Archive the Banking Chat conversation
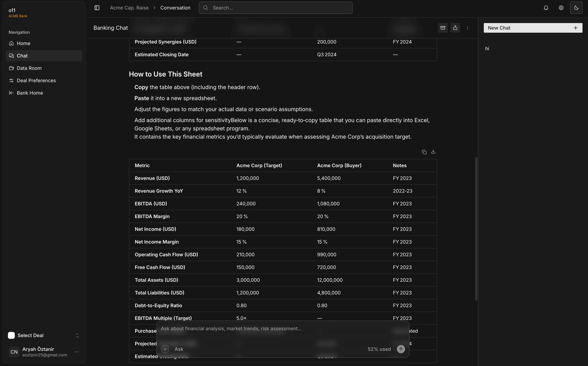This screenshot has width=588, height=366. coord(443,28)
